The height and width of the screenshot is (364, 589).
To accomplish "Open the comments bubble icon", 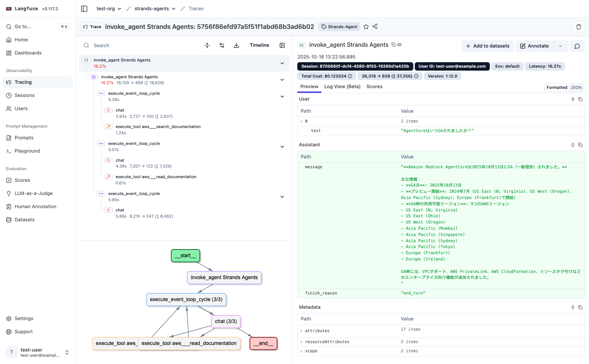I will (x=577, y=46).
